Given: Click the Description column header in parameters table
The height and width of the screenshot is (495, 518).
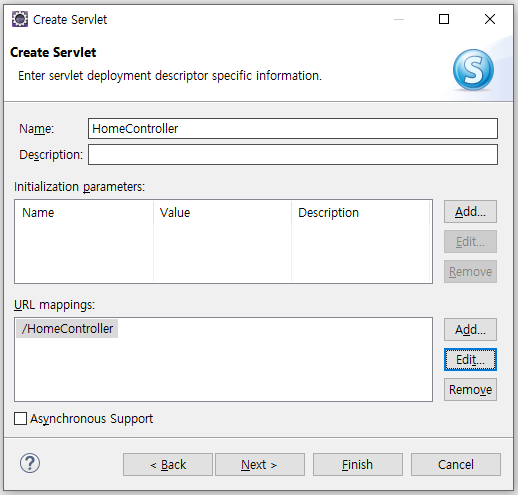Looking at the screenshot, I should pyautogui.click(x=361, y=213).
